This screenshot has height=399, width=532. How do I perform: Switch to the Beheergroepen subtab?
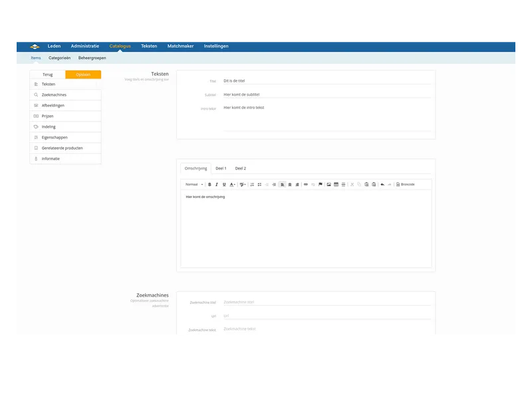[92, 58]
